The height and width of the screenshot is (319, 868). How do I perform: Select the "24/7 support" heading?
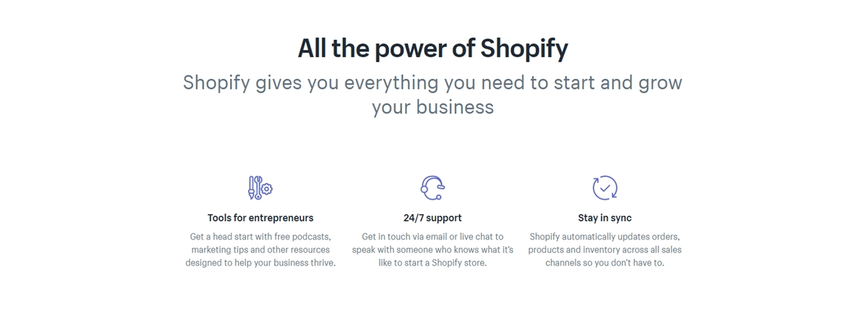[x=433, y=218]
